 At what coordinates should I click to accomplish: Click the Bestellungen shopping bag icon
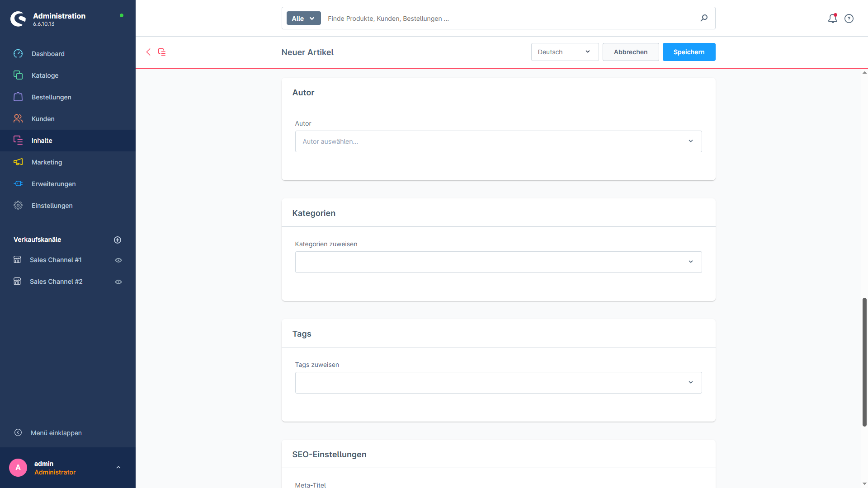point(18,97)
